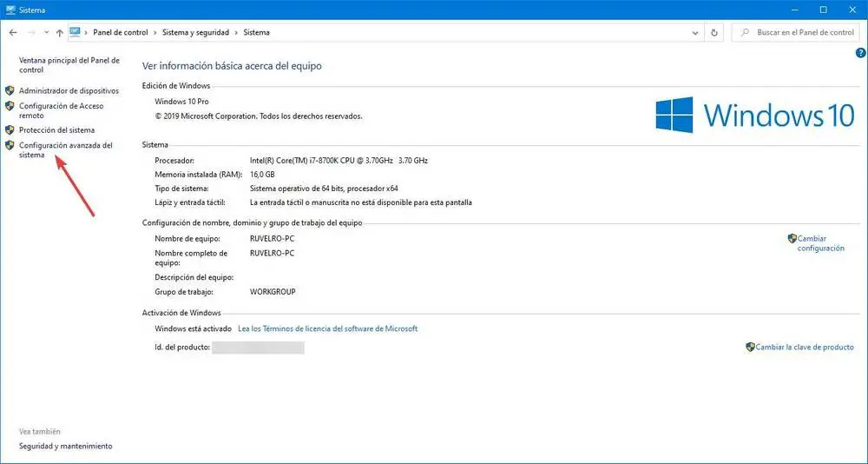Refresh the Control Panel page
Image resolution: width=868 pixels, height=464 pixels.
click(714, 33)
